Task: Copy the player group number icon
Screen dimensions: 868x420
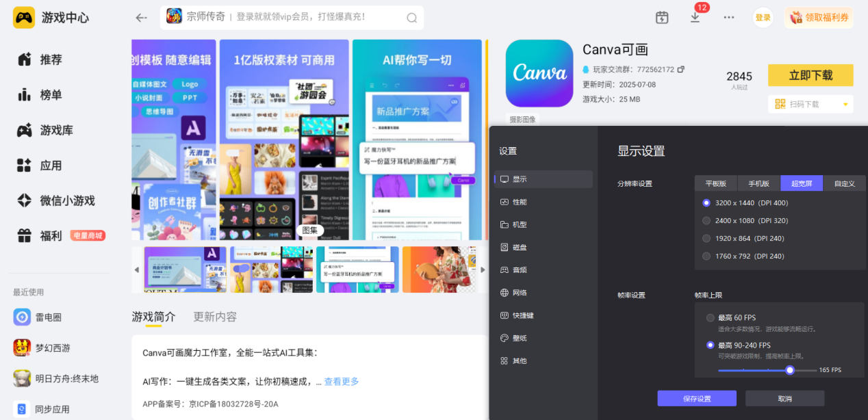Action: click(x=681, y=70)
